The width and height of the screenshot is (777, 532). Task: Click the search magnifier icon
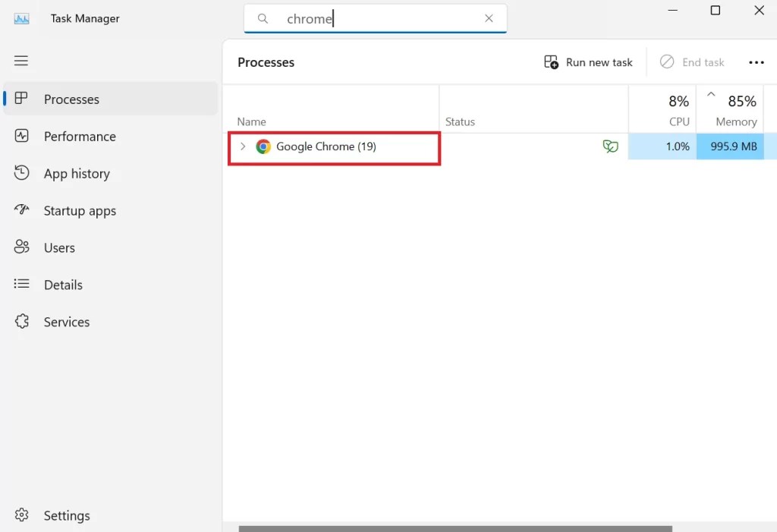[x=263, y=17]
